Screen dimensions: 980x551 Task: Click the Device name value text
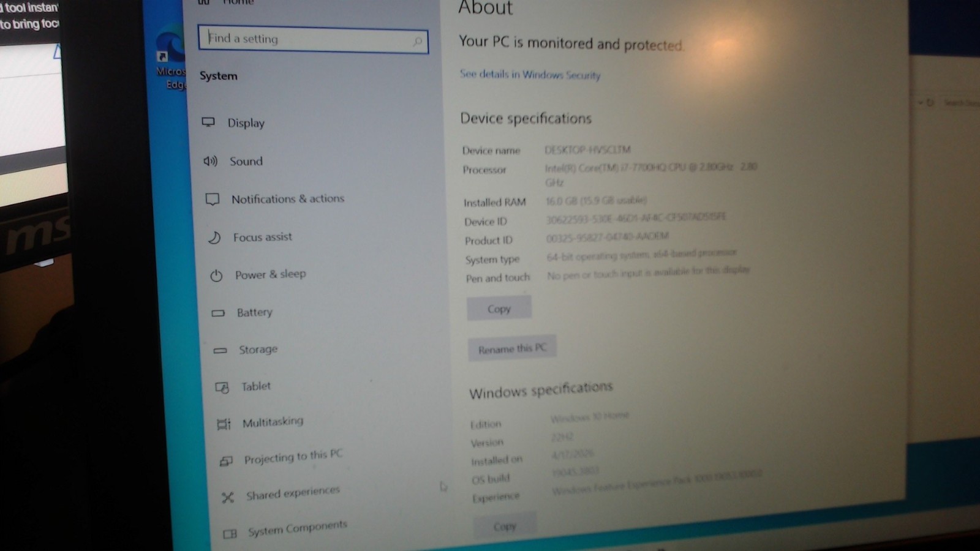coord(588,149)
